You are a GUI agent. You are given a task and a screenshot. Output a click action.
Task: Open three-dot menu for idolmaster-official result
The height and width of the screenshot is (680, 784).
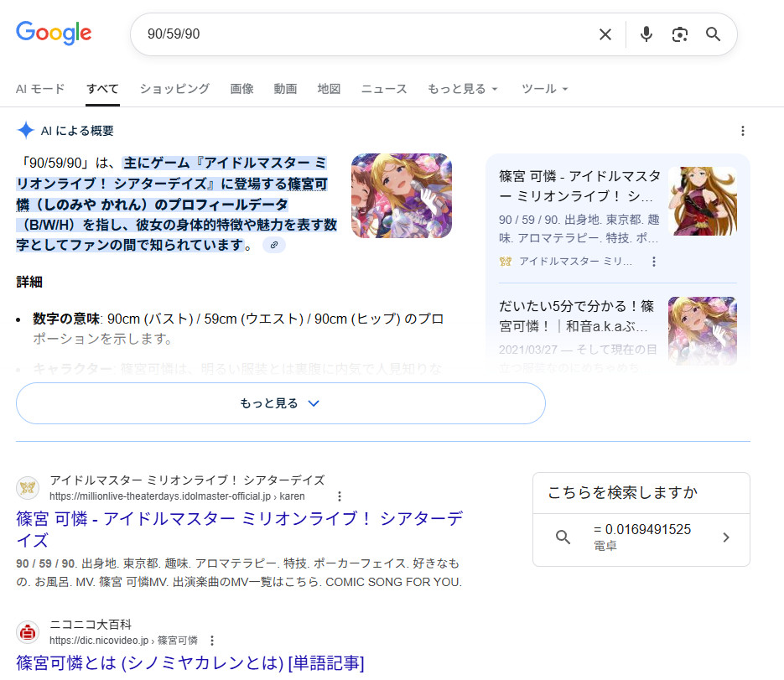[x=340, y=496]
